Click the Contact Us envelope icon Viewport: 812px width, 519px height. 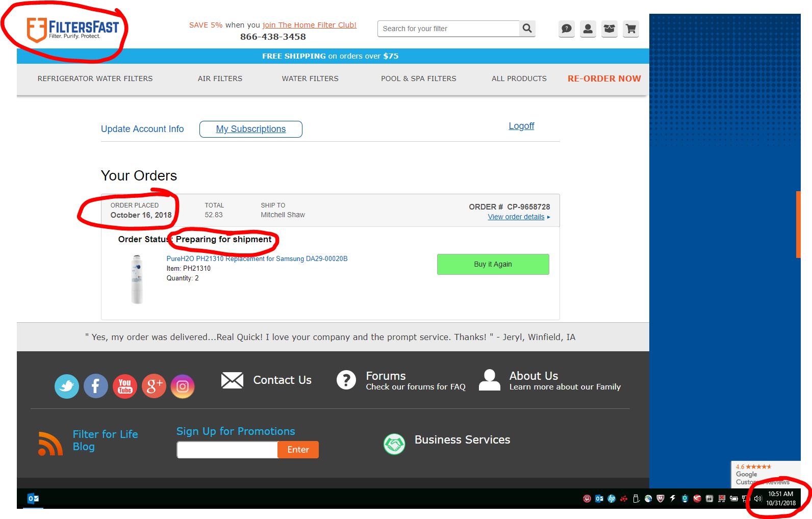pos(232,380)
